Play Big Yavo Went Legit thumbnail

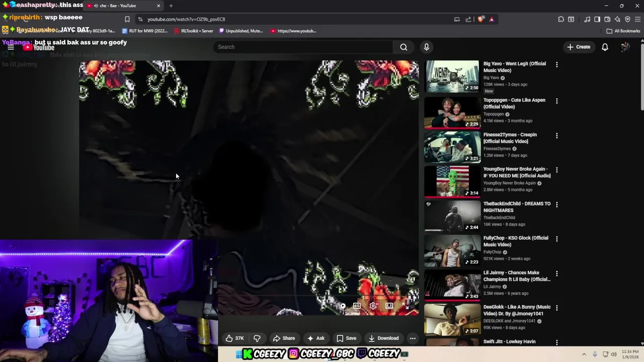pos(452,76)
